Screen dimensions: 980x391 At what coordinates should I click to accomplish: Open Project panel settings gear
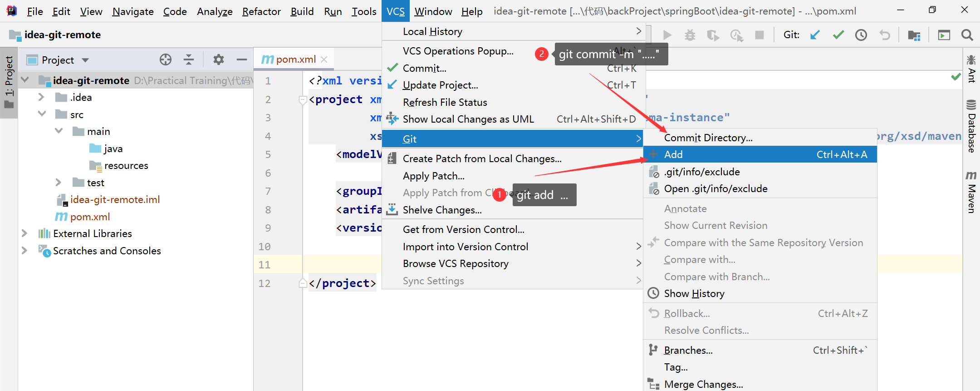[x=219, y=59]
